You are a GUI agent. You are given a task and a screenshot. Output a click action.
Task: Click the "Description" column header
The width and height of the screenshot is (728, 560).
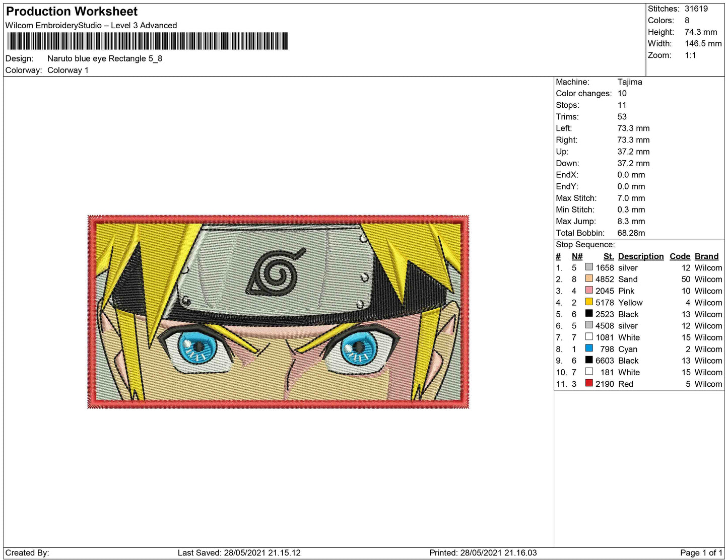click(641, 256)
